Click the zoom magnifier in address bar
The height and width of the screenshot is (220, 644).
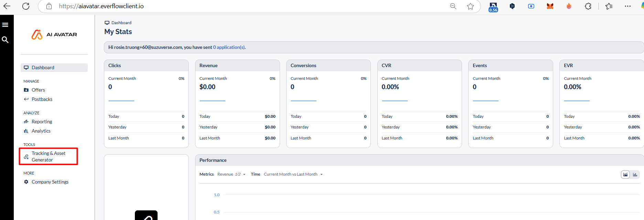pyautogui.click(x=453, y=6)
